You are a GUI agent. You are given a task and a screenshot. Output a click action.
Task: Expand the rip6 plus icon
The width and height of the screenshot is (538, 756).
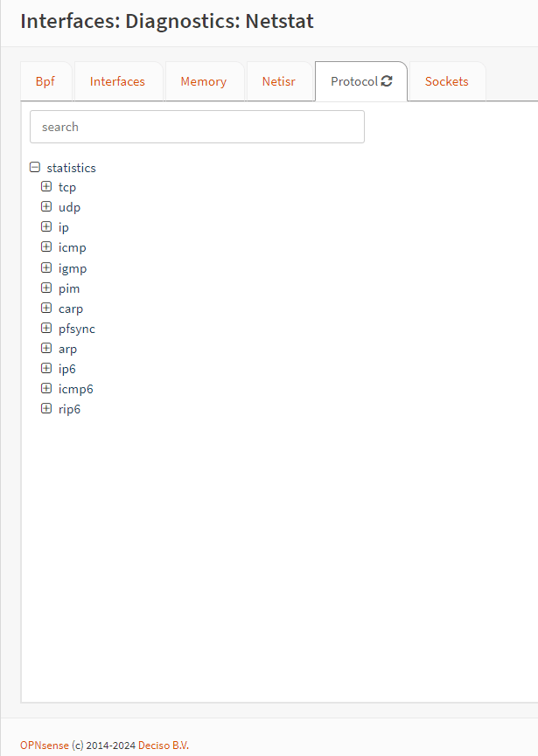(46, 409)
